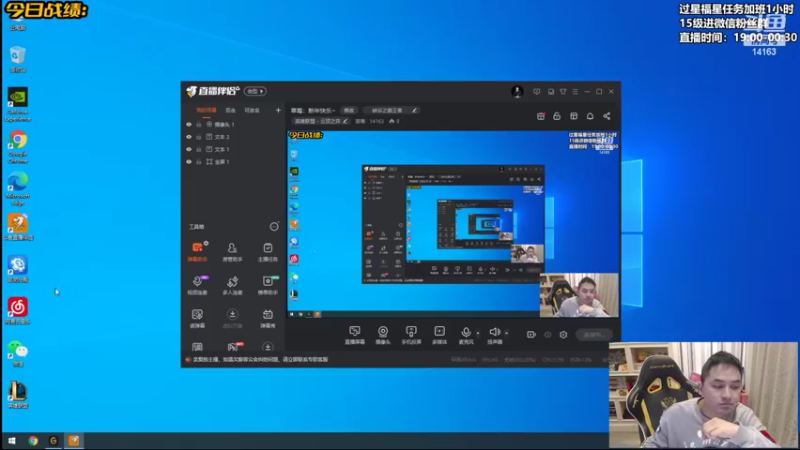Click the webcam overlay inside the preview

tap(579, 295)
